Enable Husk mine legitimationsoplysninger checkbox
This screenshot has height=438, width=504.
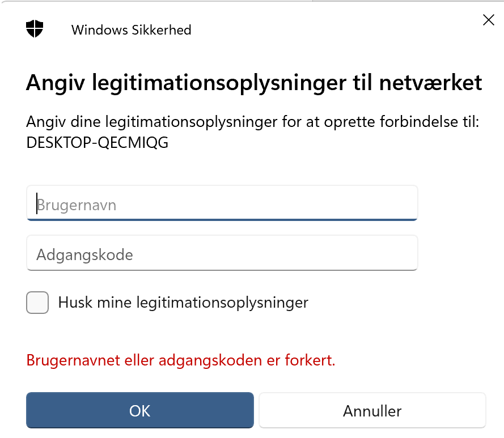click(37, 303)
